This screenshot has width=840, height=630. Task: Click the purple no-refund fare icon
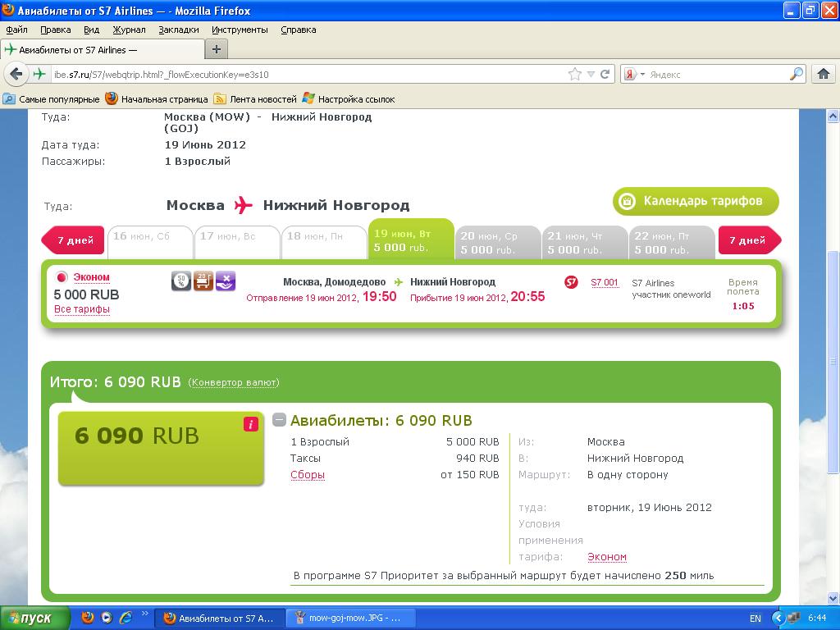click(x=226, y=281)
